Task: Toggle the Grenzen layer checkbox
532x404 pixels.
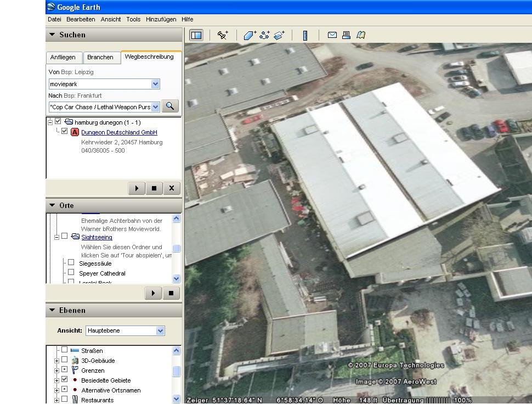Action: click(x=65, y=369)
